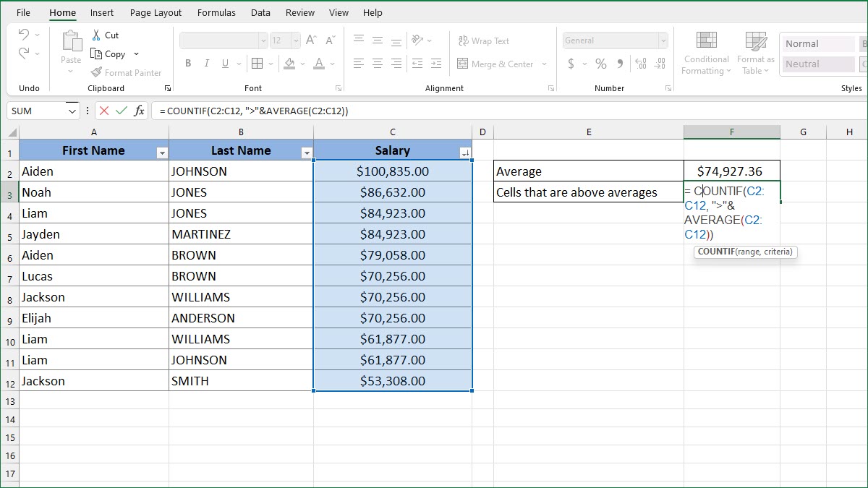The image size is (868, 488).
Task: Switch to the Formulas tab
Action: click(216, 12)
